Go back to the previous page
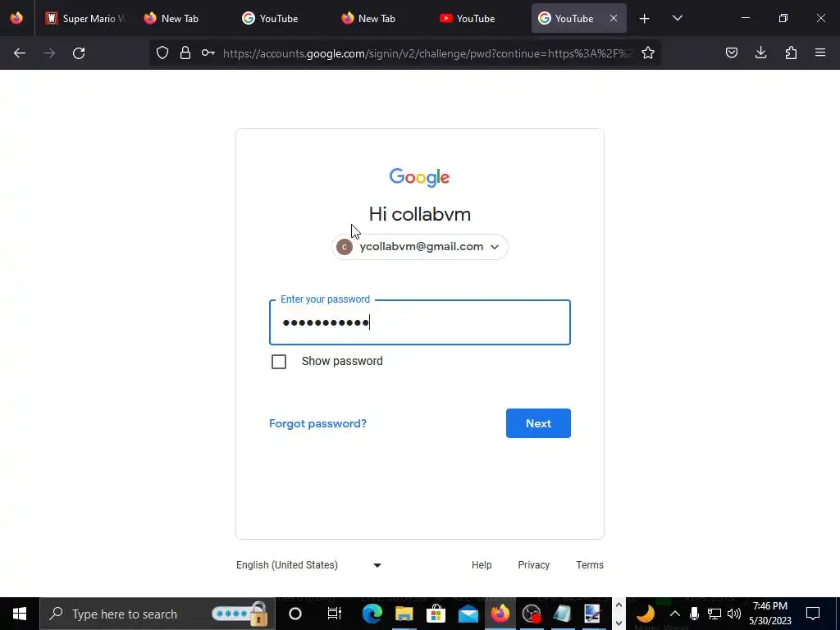The width and height of the screenshot is (840, 630). click(20, 53)
